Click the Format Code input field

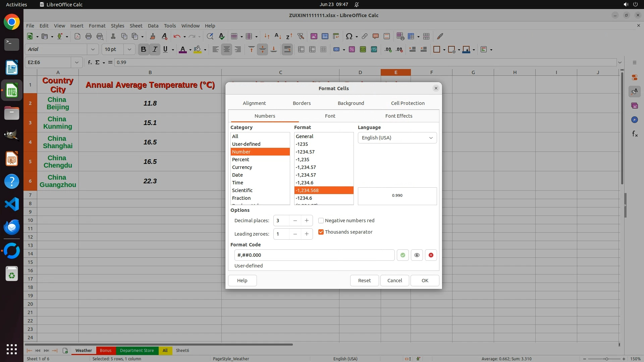(314, 255)
